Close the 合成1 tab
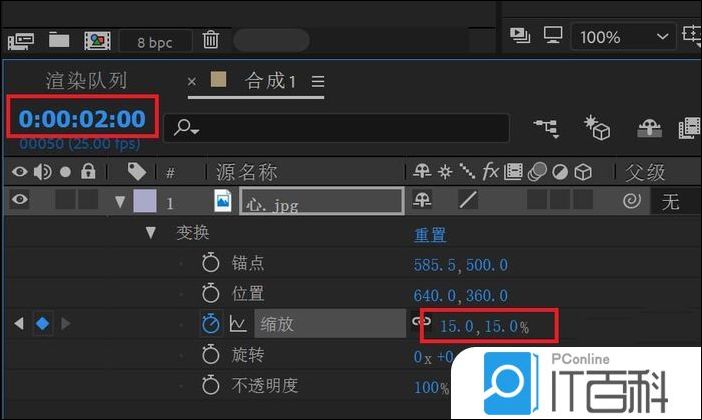The height and width of the screenshot is (420, 702). point(192,81)
